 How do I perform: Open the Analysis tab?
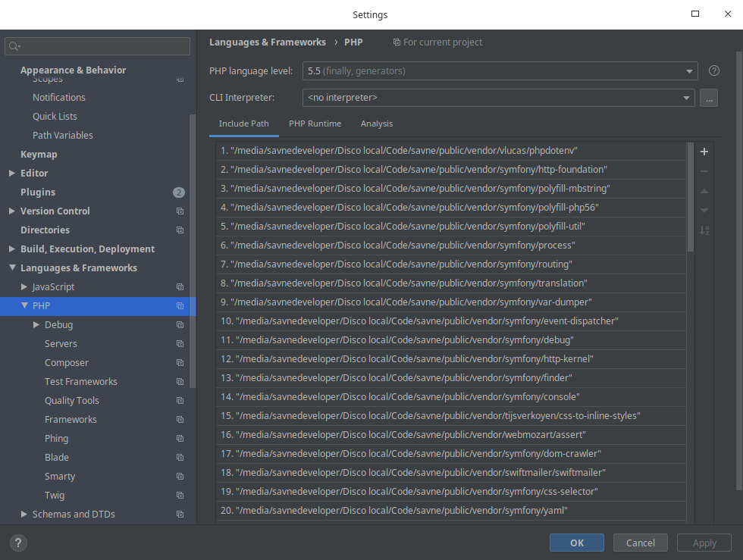click(x=377, y=124)
